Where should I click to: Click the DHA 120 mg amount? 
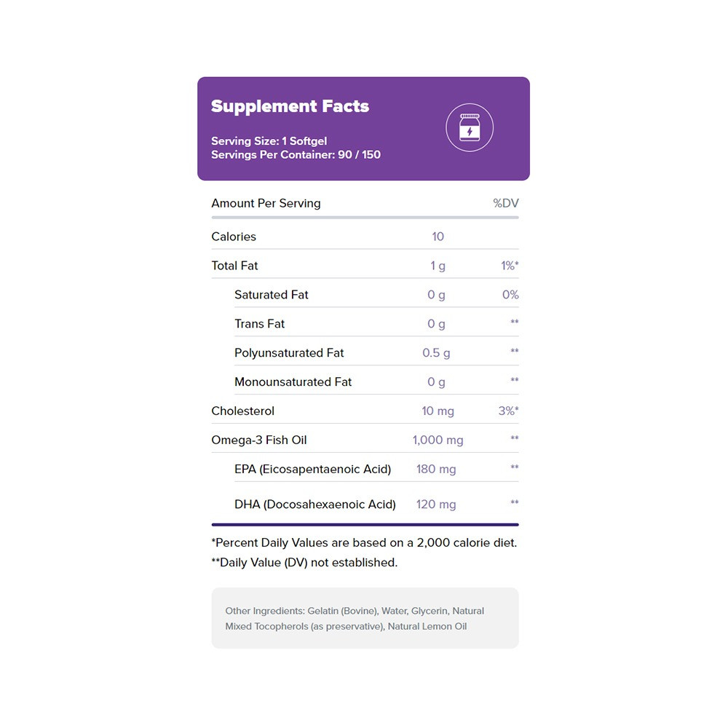coord(436,505)
